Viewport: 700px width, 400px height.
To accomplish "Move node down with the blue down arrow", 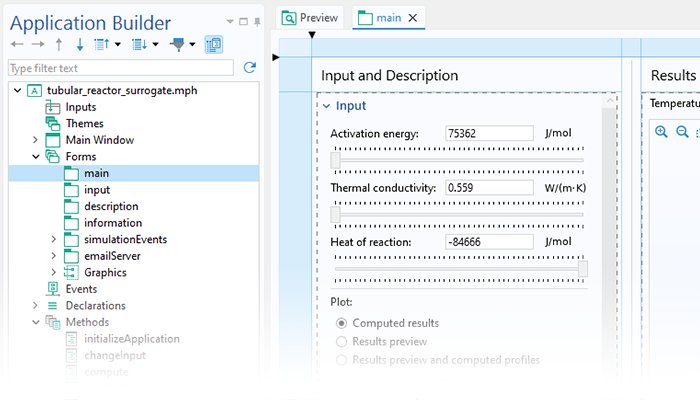I will [x=80, y=44].
